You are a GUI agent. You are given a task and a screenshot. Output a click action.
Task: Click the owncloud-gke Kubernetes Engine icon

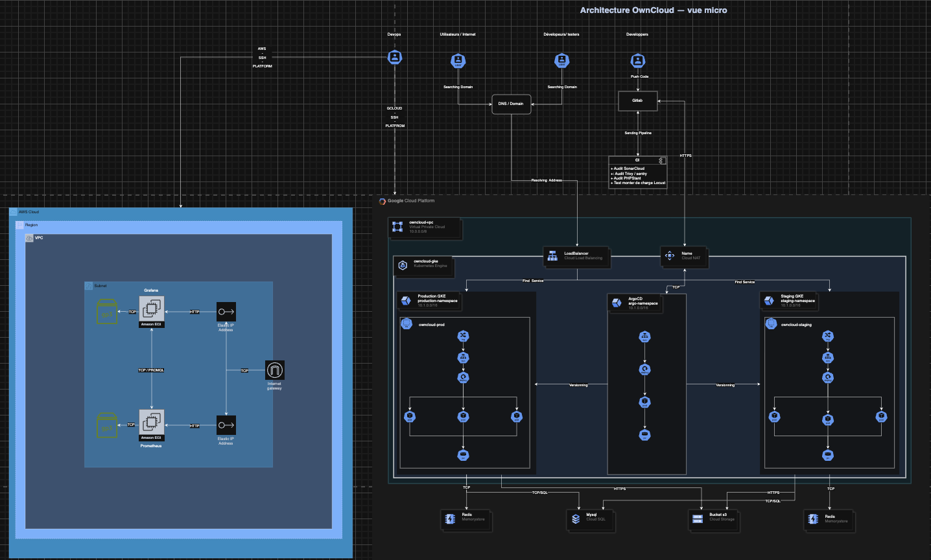(403, 265)
